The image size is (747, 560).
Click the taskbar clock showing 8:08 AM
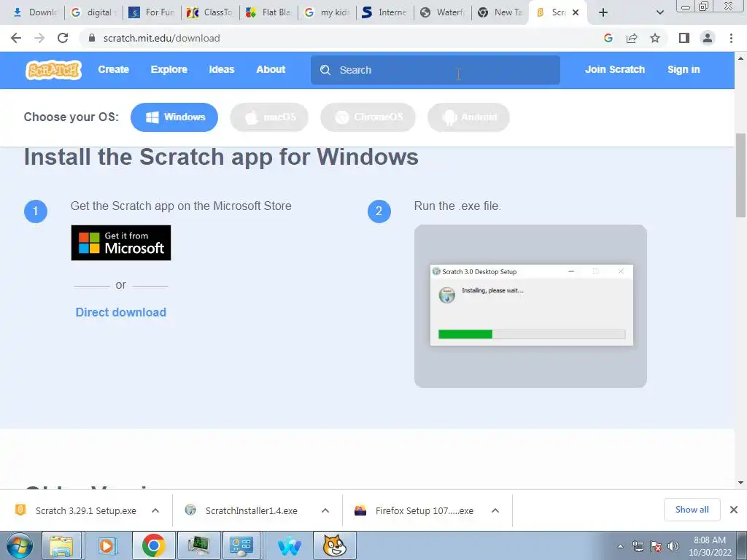point(709,546)
